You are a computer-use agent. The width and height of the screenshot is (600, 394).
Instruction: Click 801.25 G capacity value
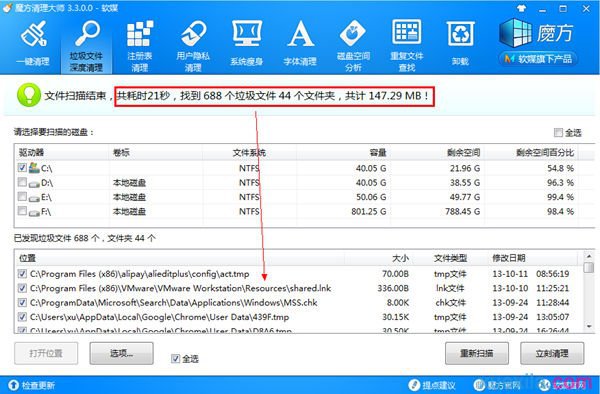coord(369,212)
